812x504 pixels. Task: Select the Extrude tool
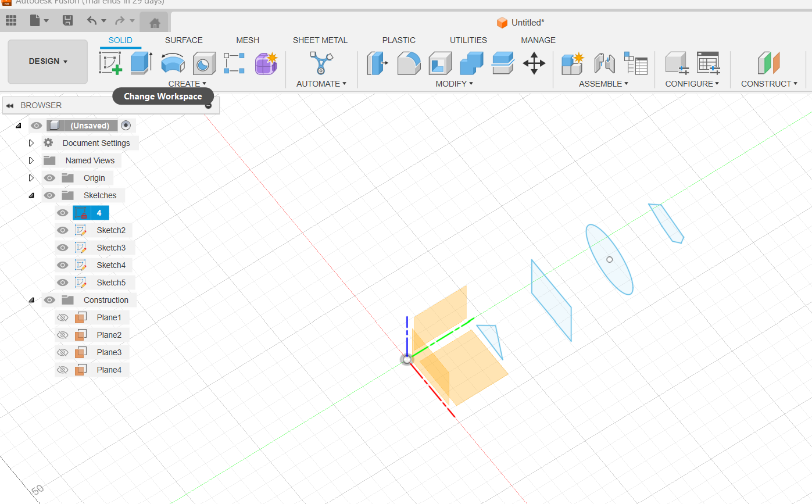click(141, 63)
